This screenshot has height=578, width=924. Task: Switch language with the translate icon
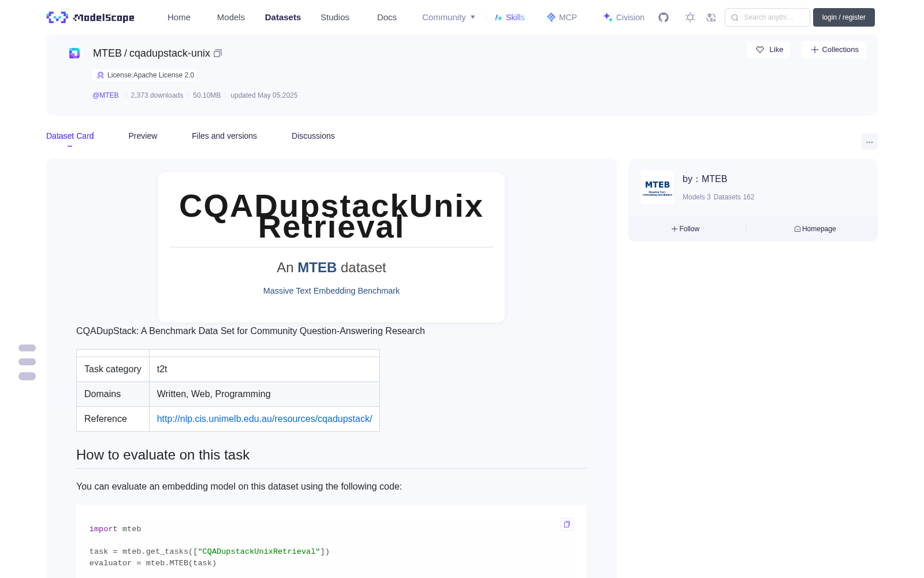pyautogui.click(x=711, y=17)
